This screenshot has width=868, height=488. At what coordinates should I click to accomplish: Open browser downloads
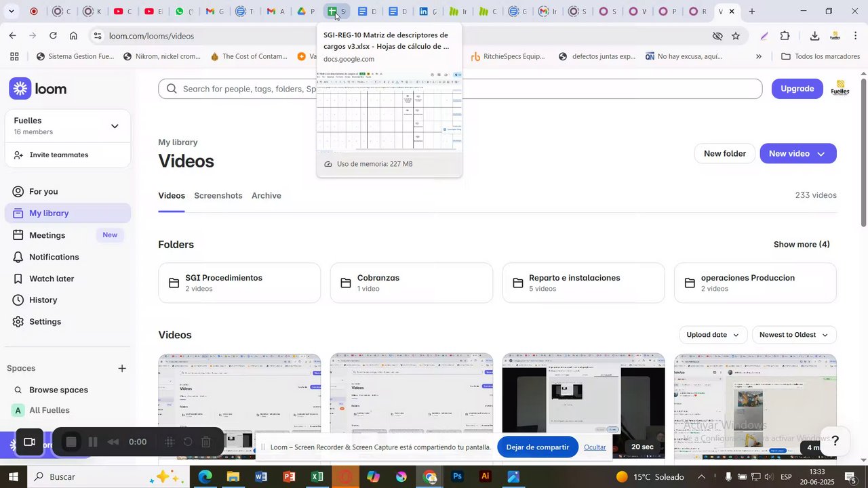(x=814, y=36)
